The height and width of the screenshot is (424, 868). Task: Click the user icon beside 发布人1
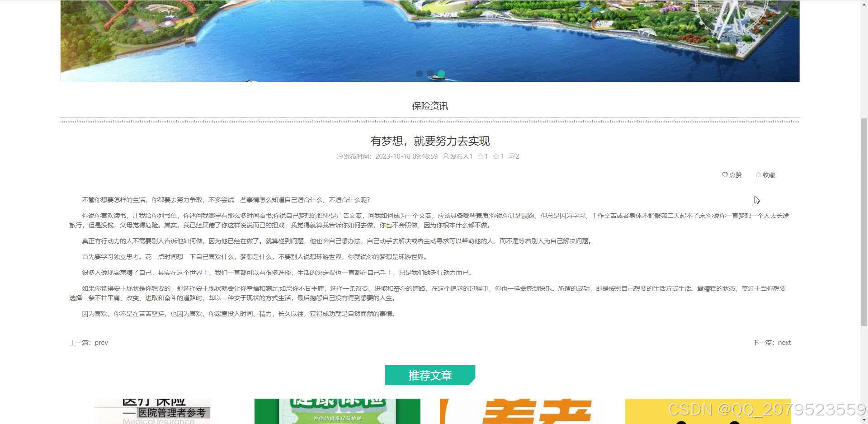[x=445, y=156]
